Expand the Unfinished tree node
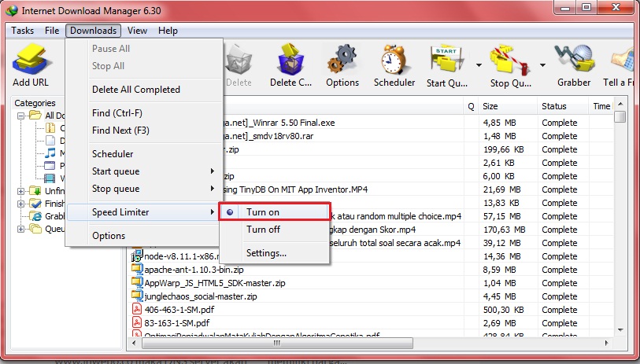The image size is (640, 364). tap(20, 191)
